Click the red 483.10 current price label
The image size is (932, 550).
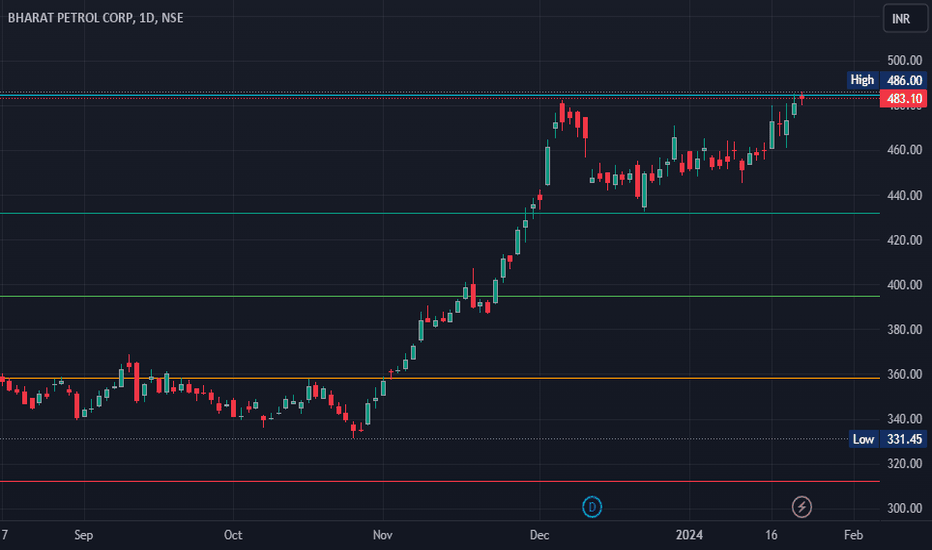903,99
